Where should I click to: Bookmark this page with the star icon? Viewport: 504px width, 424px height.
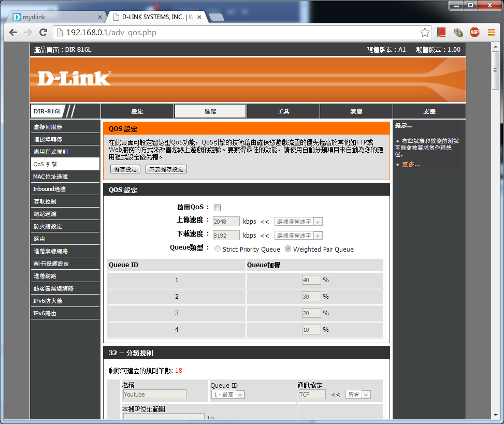[x=425, y=33]
